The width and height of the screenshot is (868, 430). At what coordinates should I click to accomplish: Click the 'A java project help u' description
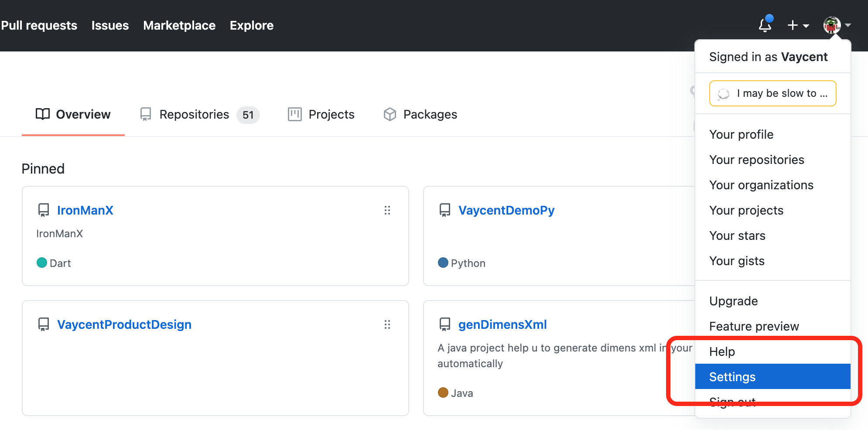pyautogui.click(x=565, y=355)
